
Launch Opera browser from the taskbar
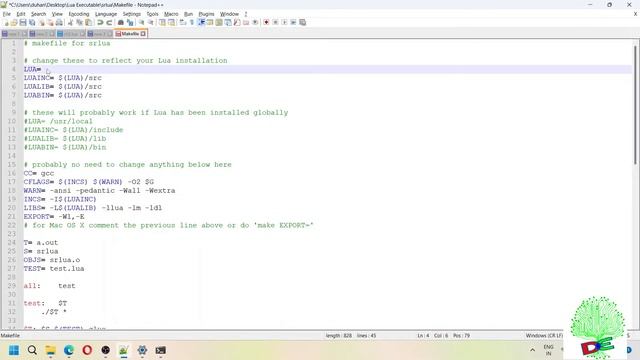click(87, 350)
